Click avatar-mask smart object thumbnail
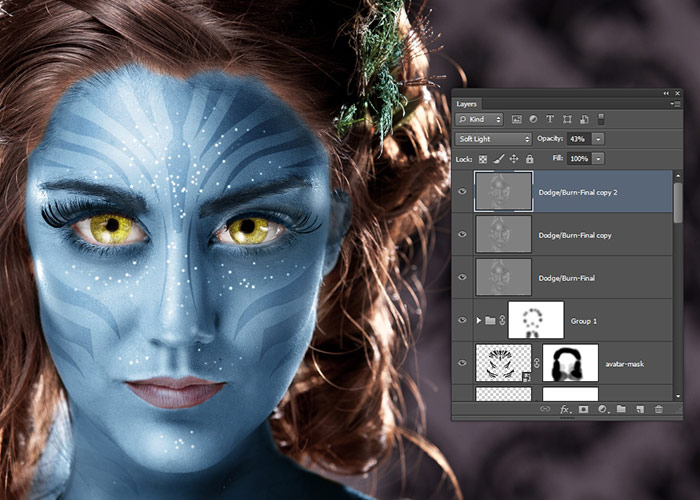The height and width of the screenshot is (500, 700). click(x=504, y=362)
